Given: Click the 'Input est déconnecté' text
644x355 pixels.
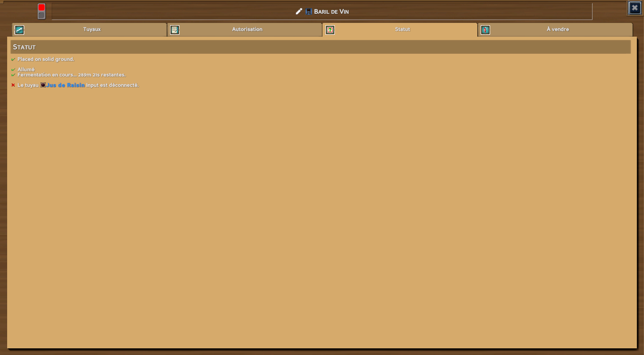Looking at the screenshot, I should point(112,85).
